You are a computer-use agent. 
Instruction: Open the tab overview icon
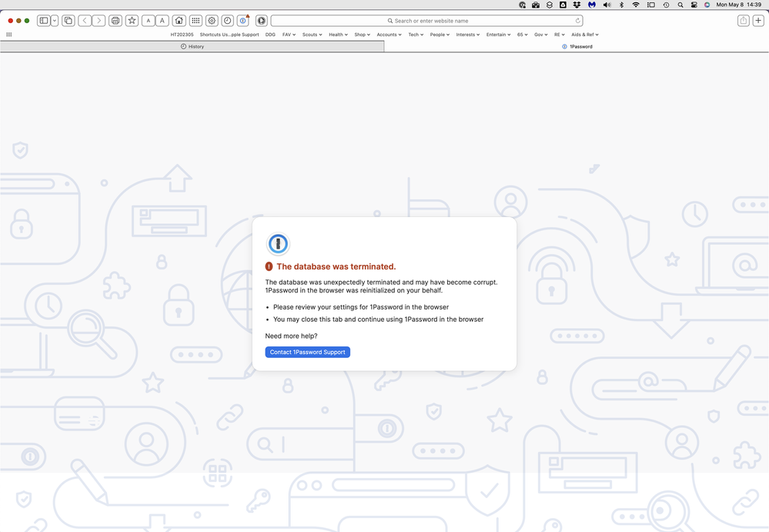click(x=69, y=21)
